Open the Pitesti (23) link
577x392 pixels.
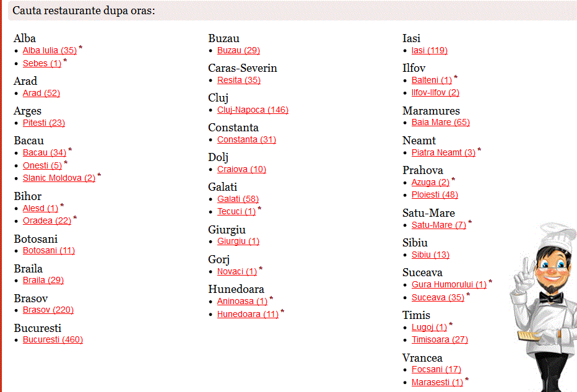[44, 123]
